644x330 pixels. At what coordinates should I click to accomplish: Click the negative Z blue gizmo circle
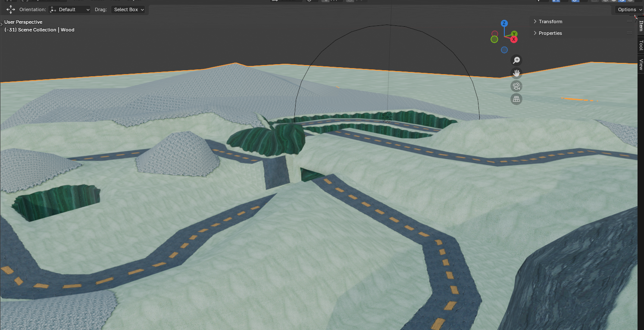point(504,50)
